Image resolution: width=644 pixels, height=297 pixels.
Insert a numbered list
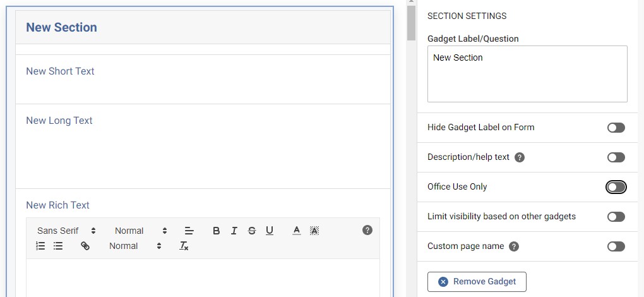(x=40, y=246)
